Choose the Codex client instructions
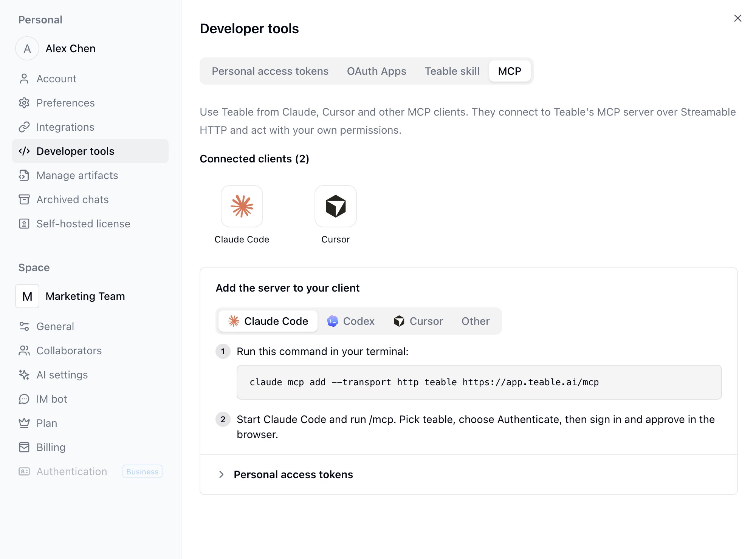This screenshot has width=756, height=559. pyautogui.click(x=351, y=321)
